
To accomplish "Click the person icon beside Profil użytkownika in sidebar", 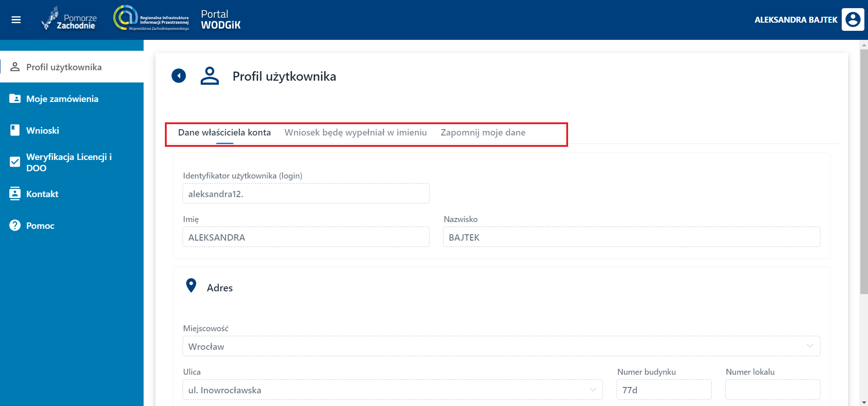I will 15,67.
